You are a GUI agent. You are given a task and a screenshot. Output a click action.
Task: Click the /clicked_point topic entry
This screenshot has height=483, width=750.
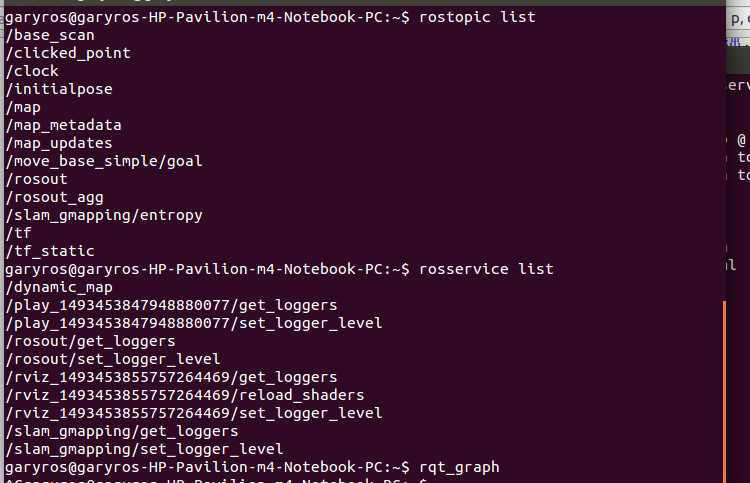pyautogui.click(x=68, y=53)
